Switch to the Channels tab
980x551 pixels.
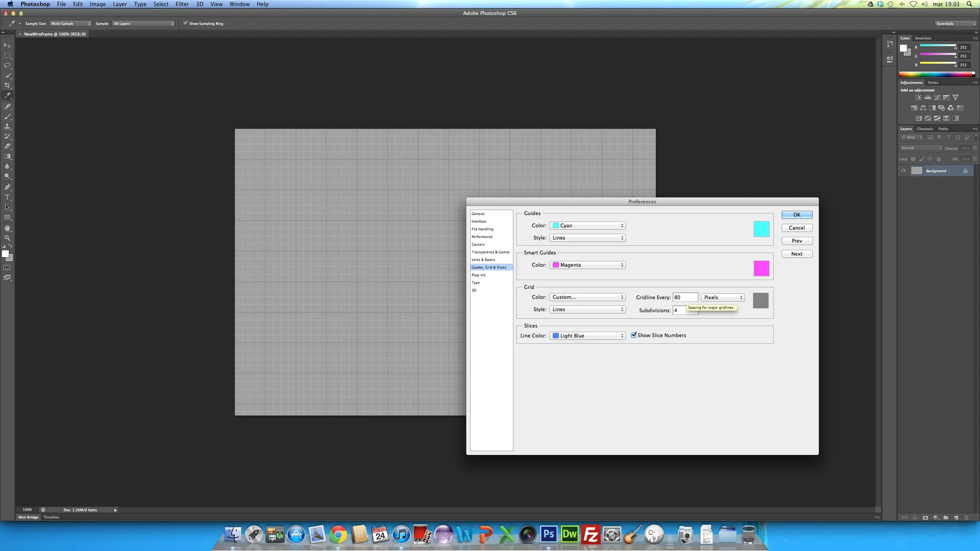tap(924, 129)
